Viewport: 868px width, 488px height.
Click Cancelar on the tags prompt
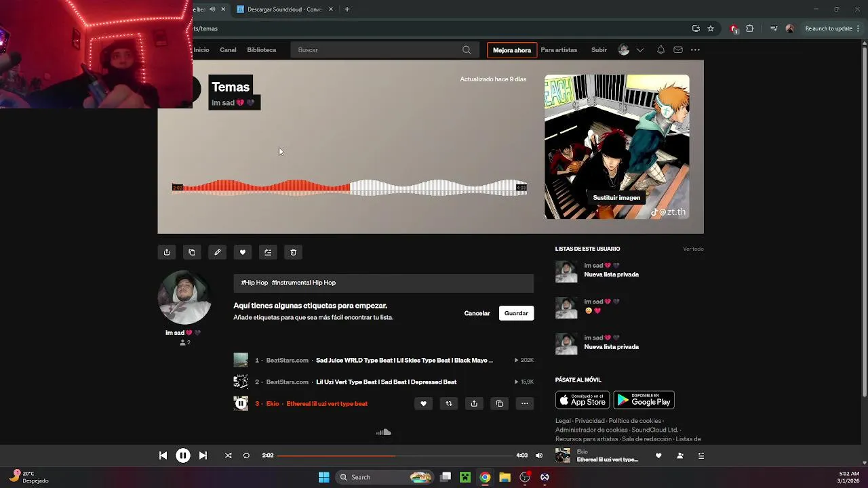coord(477,313)
